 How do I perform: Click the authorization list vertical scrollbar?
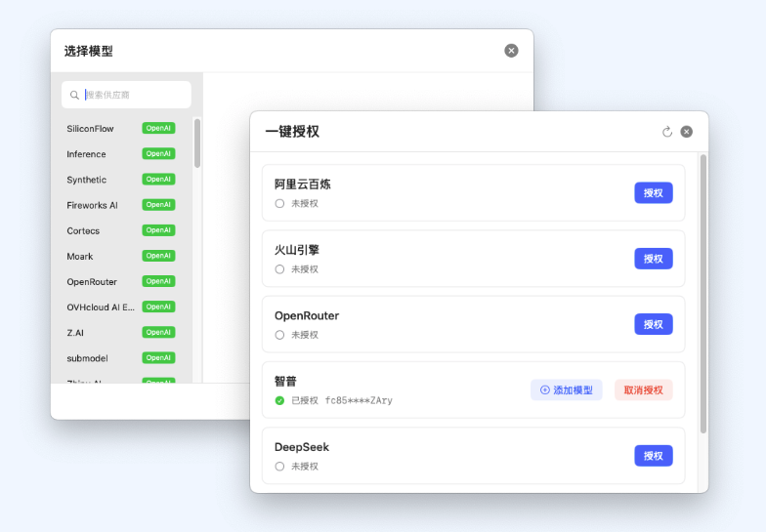click(702, 293)
